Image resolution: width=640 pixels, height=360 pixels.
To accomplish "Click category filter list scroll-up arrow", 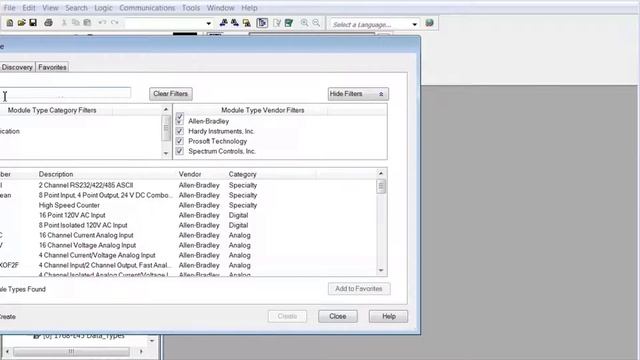I will click(166, 109).
